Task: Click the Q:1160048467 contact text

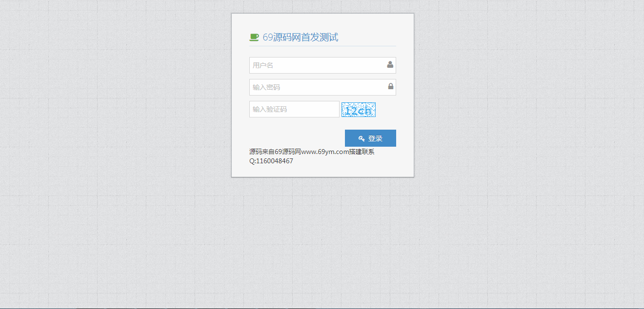Action: click(x=270, y=161)
